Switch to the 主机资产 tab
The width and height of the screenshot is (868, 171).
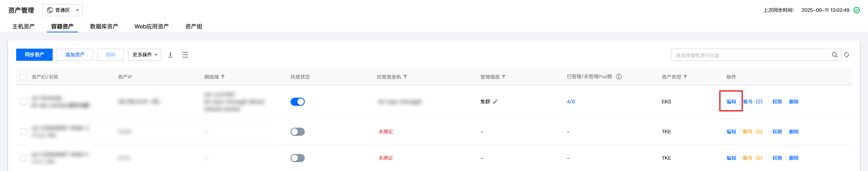[24, 26]
